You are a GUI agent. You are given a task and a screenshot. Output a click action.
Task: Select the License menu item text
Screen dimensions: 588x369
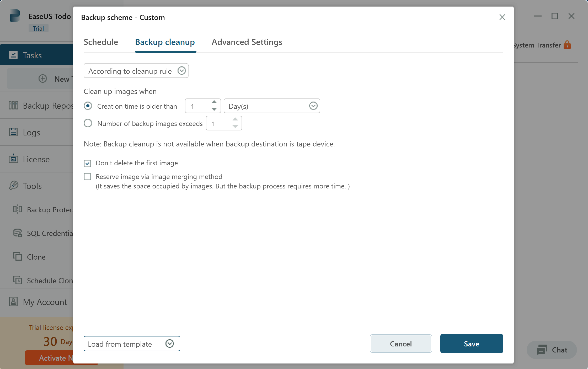(36, 159)
